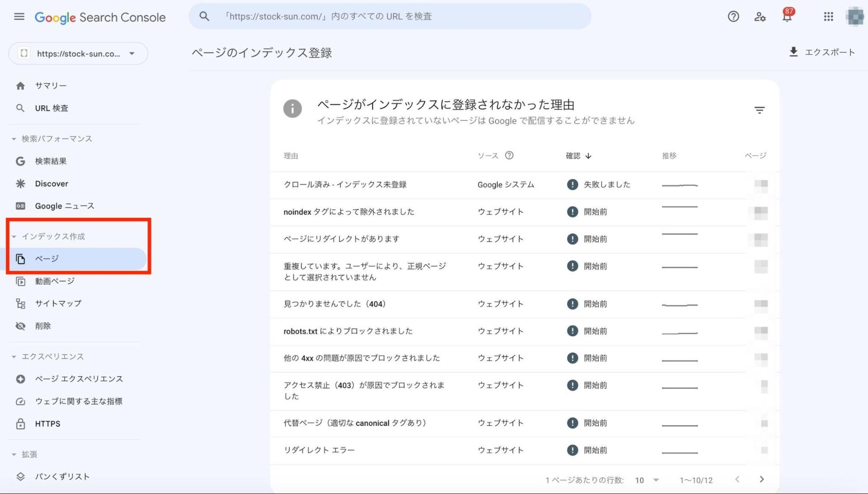
Task: Open the filter icon on the reasons table
Action: (x=759, y=109)
